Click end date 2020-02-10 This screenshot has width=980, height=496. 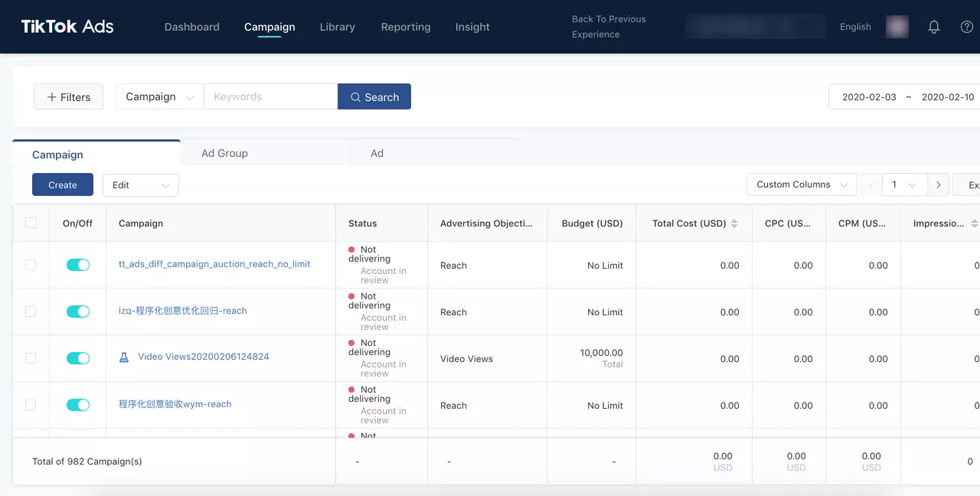[x=948, y=97]
